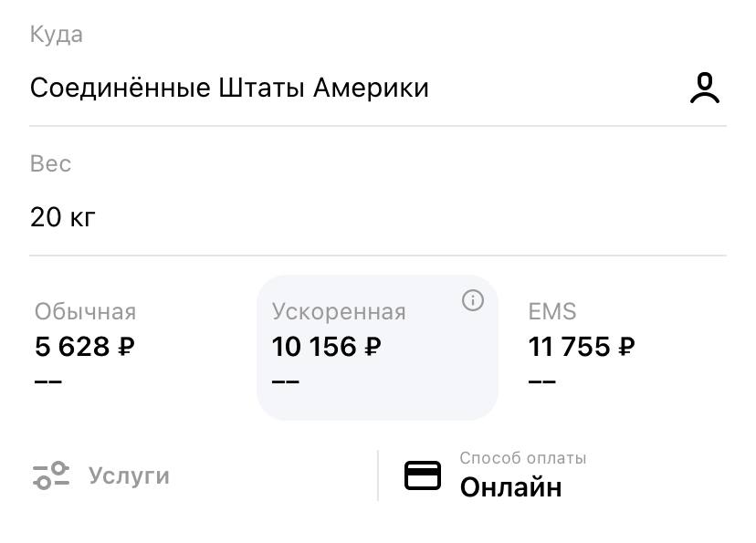Image resolution: width=756 pixels, height=543 pixels.
Task: Click the delivery time dashes under EMS
Action: (541, 381)
